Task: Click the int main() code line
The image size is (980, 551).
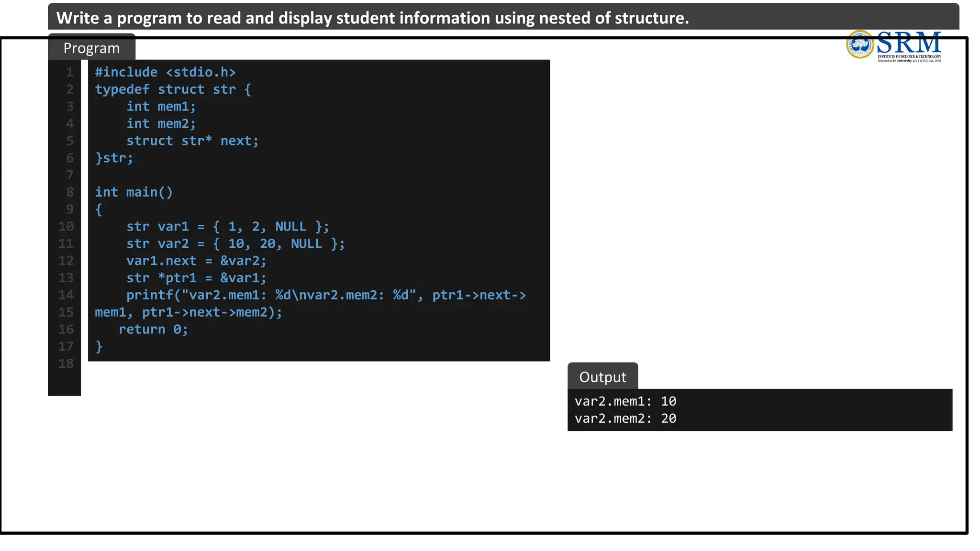Action: click(134, 192)
